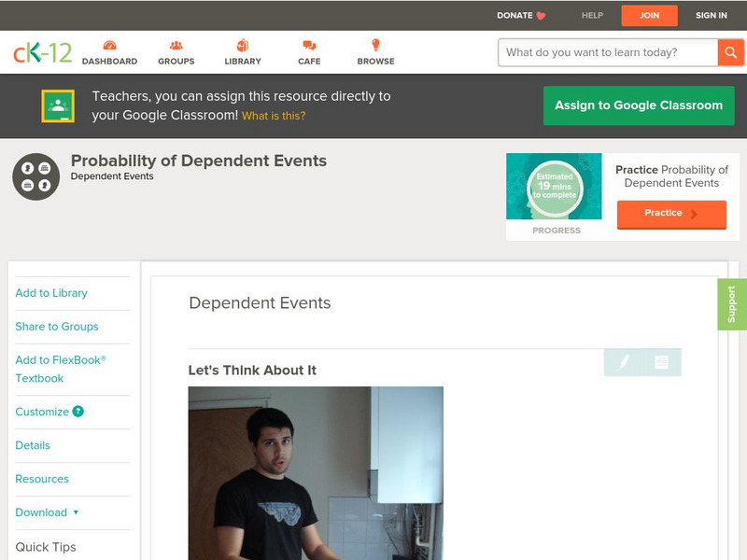Open the LIBRARY menu label
The width and height of the screenshot is (747, 560).
pos(243,62)
